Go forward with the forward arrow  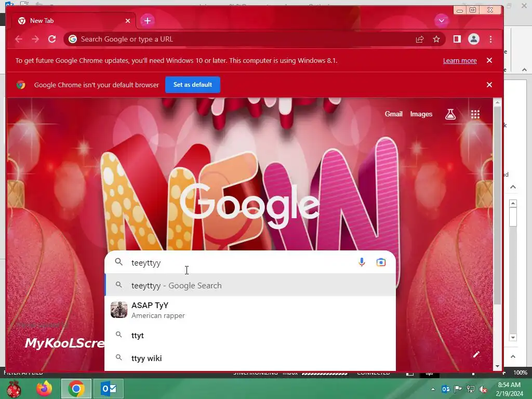click(x=35, y=39)
